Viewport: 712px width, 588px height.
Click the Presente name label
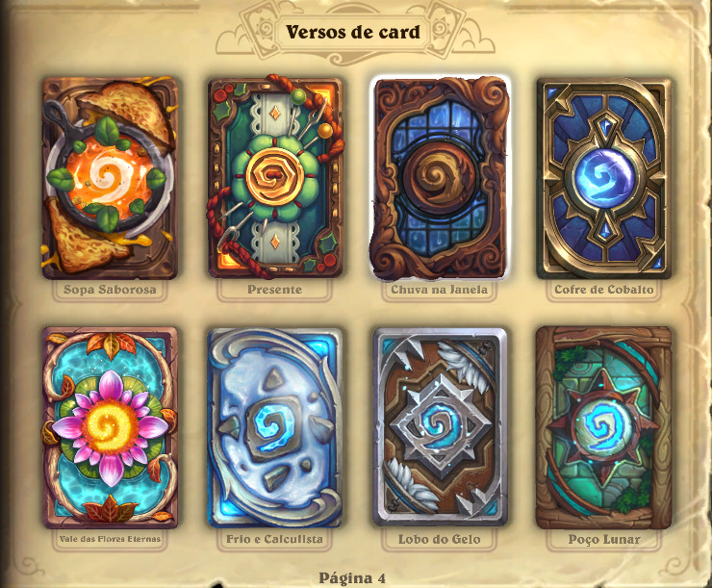point(275,290)
